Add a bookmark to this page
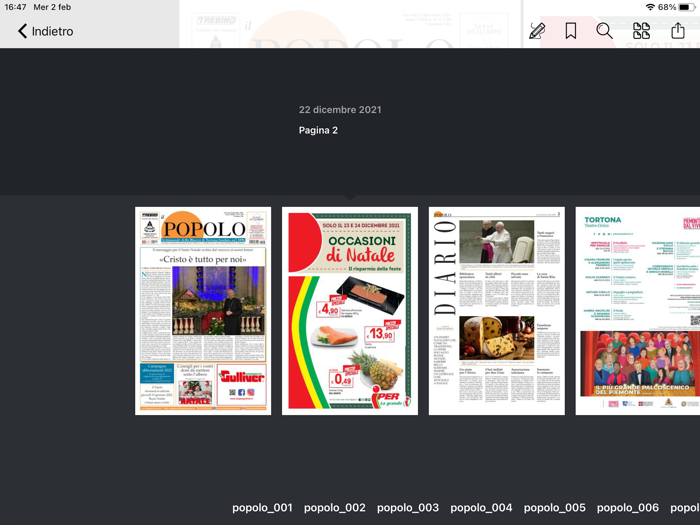Image resolution: width=700 pixels, height=525 pixels. pyautogui.click(x=571, y=31)
